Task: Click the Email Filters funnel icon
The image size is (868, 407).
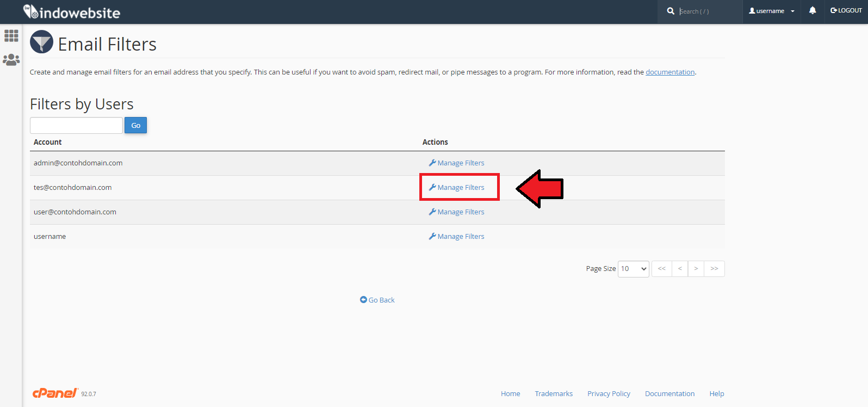Action: coord(41,42)
